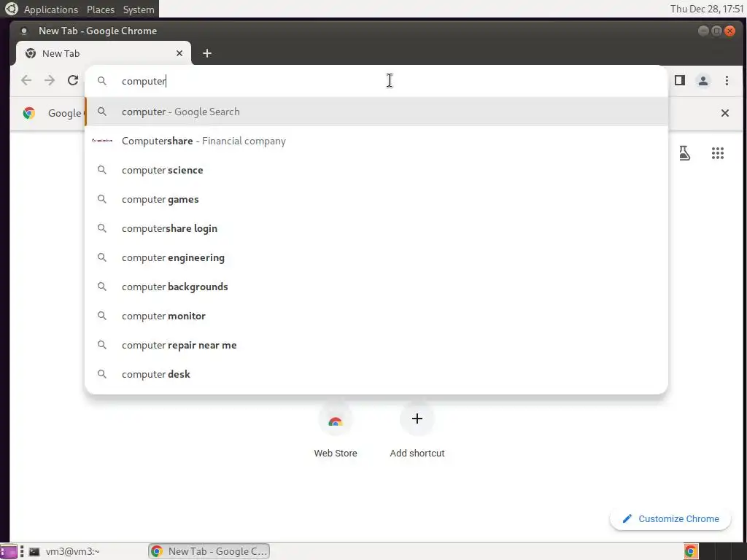Image resolution: width=747 pixels, height=560 pixels.
Task: Open the Chrome profile avatar menu
Action: [x=703, y=80]
